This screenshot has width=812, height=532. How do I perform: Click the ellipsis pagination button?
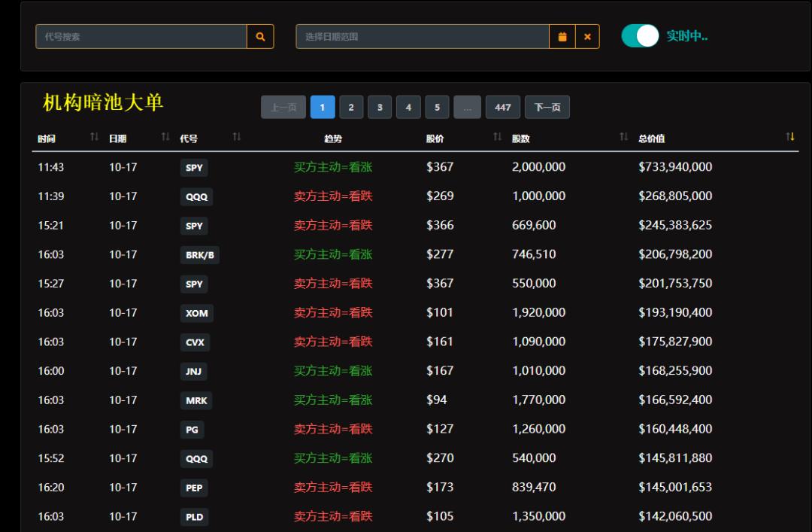tap(467, 107)
